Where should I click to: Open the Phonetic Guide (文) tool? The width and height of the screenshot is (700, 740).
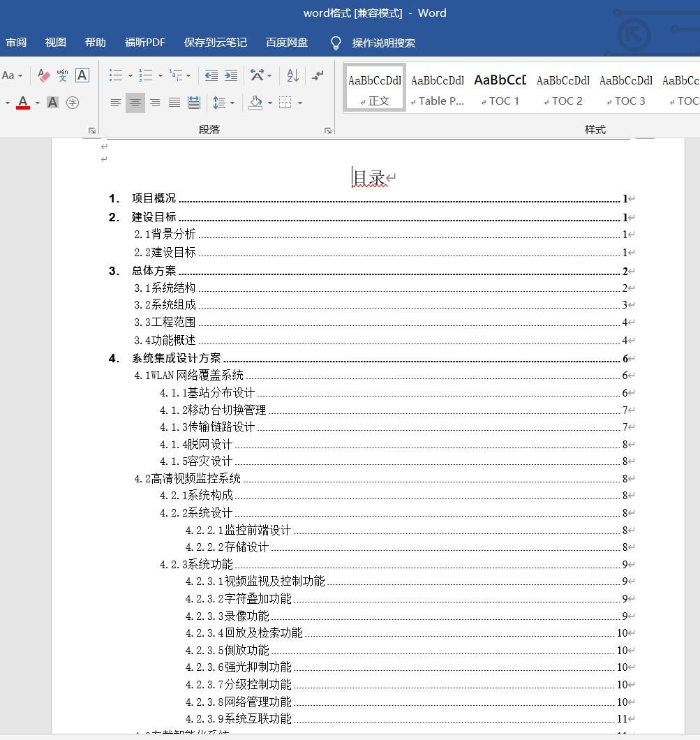coord(61,75)
